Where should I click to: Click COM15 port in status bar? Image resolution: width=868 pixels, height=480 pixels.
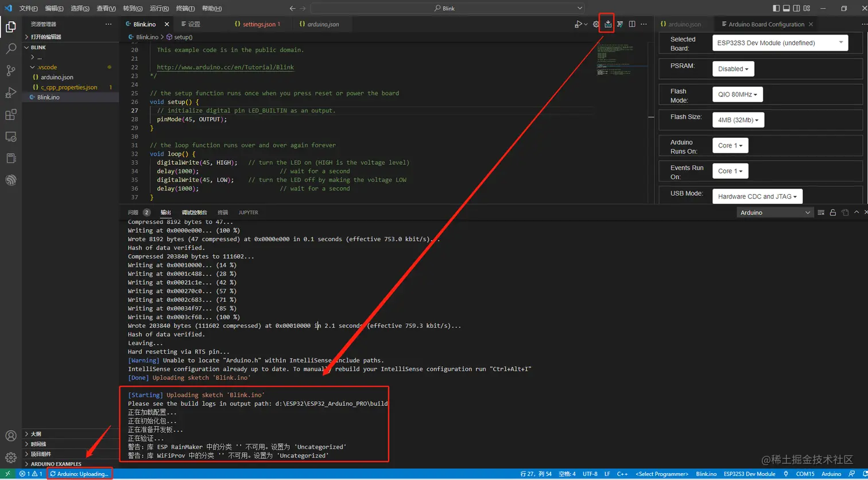pos(805,474)
